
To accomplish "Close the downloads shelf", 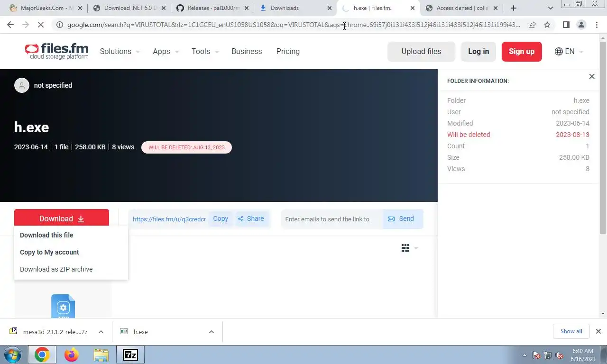I will point(598,331).
